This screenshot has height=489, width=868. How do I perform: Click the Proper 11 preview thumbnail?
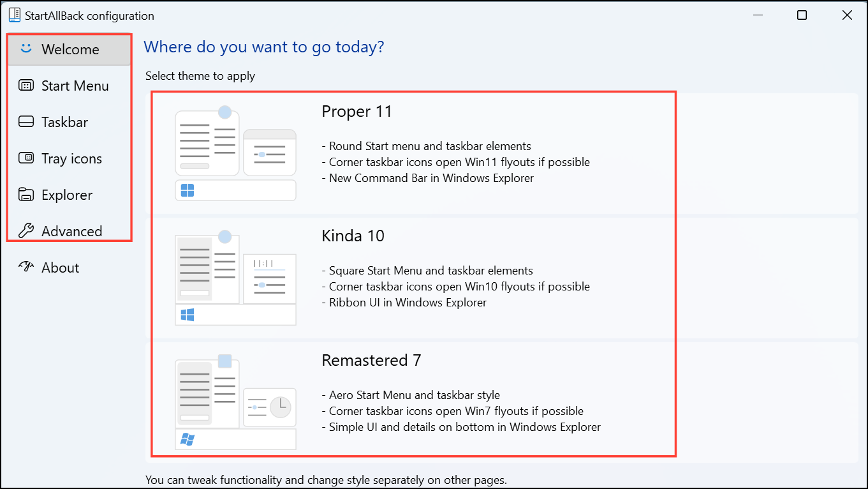[236, 153]
